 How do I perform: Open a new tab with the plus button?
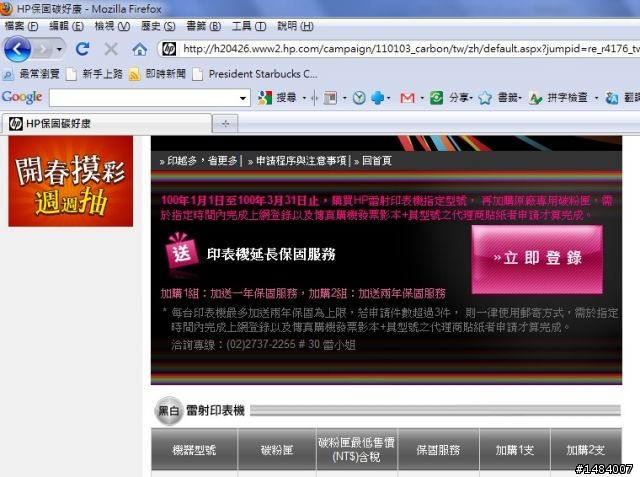(225, 124)
